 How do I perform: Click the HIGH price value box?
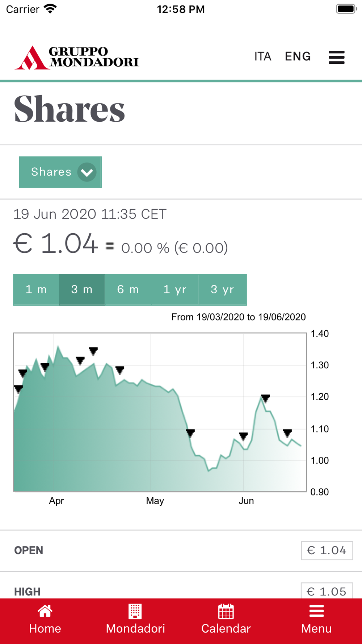click(327, 591)
